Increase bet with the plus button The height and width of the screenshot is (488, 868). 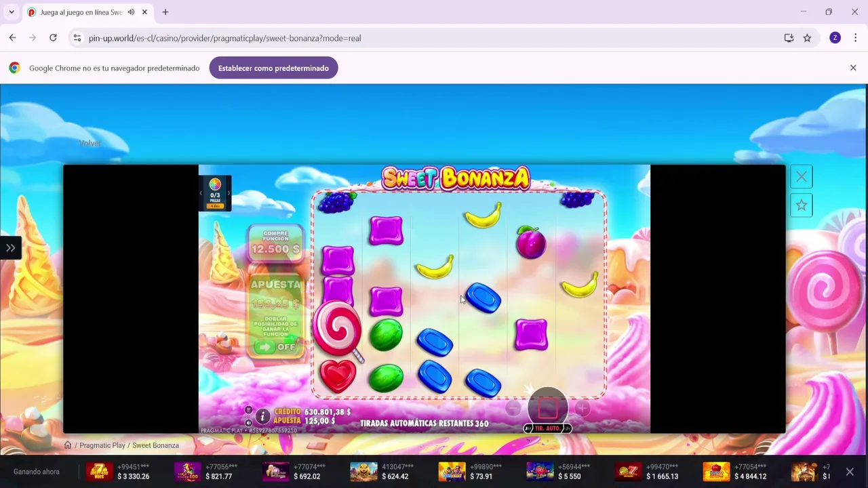pyautogui.click(x=583, y=407)
